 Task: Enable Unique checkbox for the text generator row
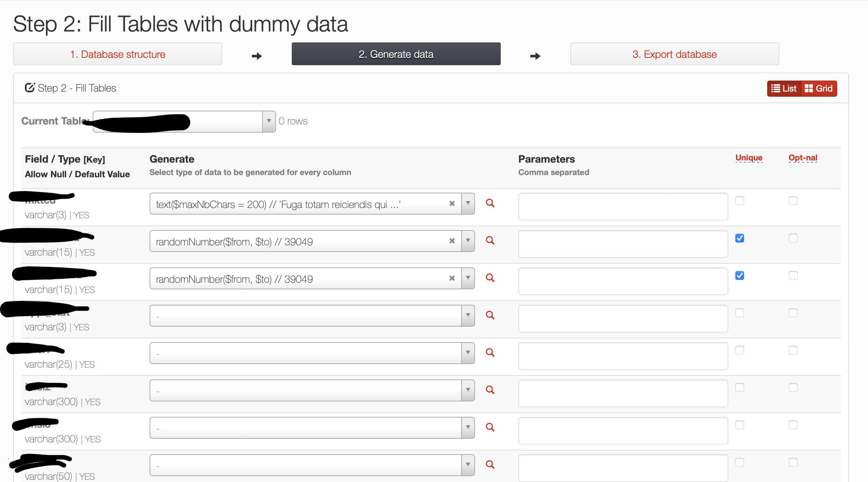point(740,201)
